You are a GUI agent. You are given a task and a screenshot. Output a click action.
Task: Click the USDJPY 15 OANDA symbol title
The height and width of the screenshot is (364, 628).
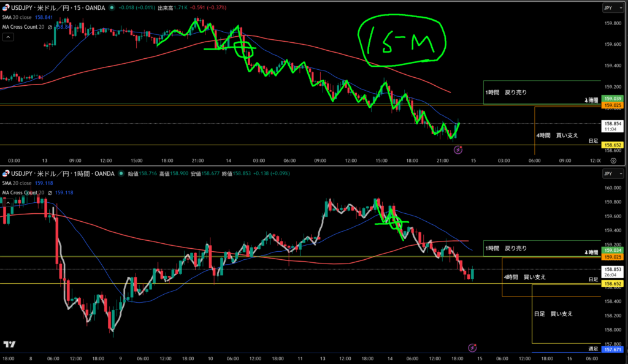point(58,8)
